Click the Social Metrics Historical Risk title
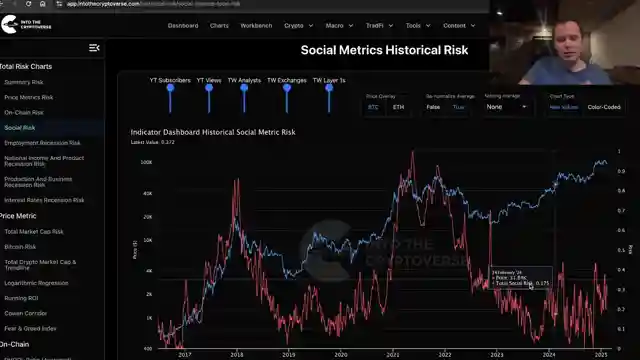This screenshot has width=640, height=360. point(384,50)
